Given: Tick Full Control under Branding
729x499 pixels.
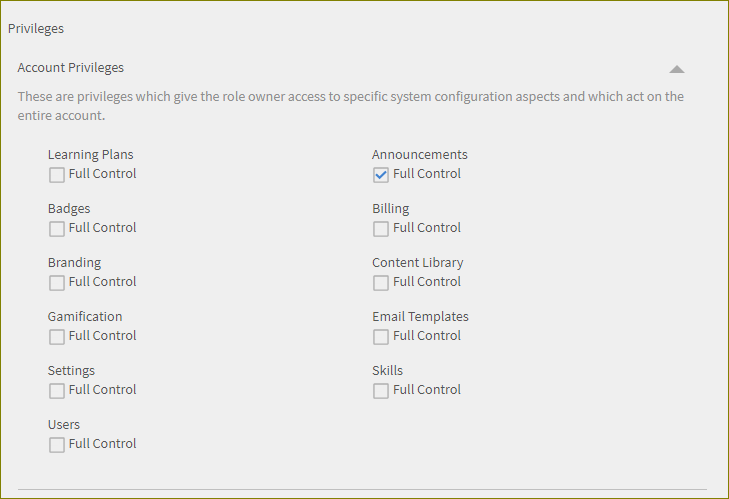Looking at the screenshot, I should [x=57, y=283].
